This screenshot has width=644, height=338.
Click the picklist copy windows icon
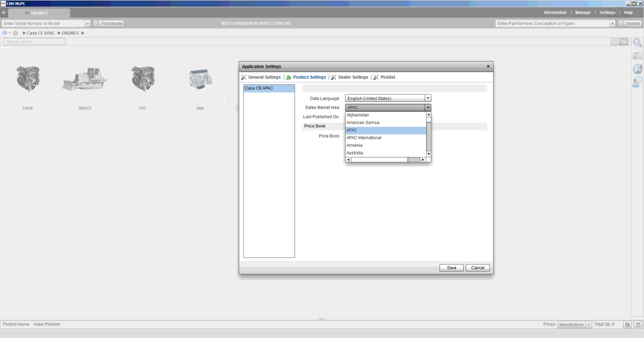pos(627,324)
